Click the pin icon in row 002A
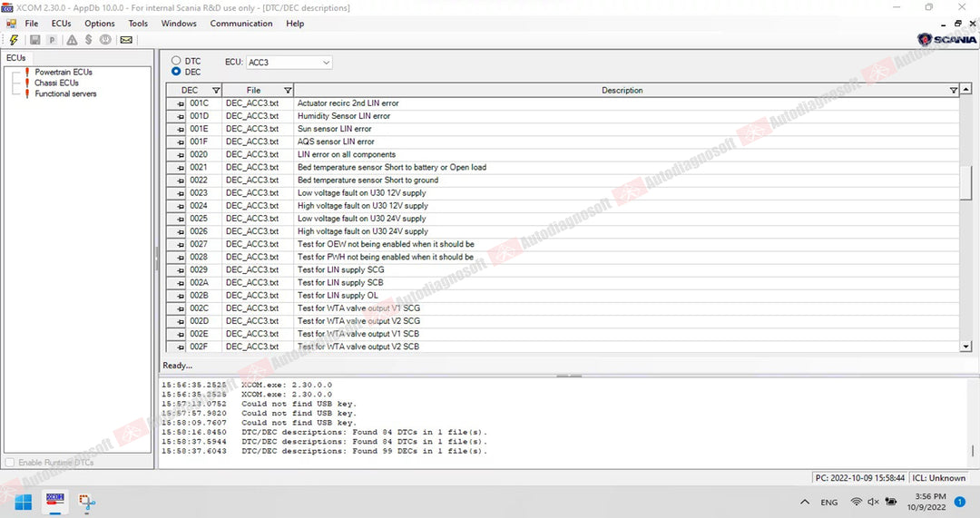Screen dimensions: 980x518 click(x=180, y=283)
